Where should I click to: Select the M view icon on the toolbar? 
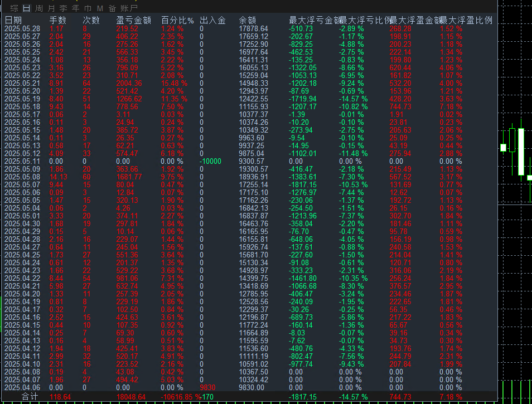pos(100,8)
